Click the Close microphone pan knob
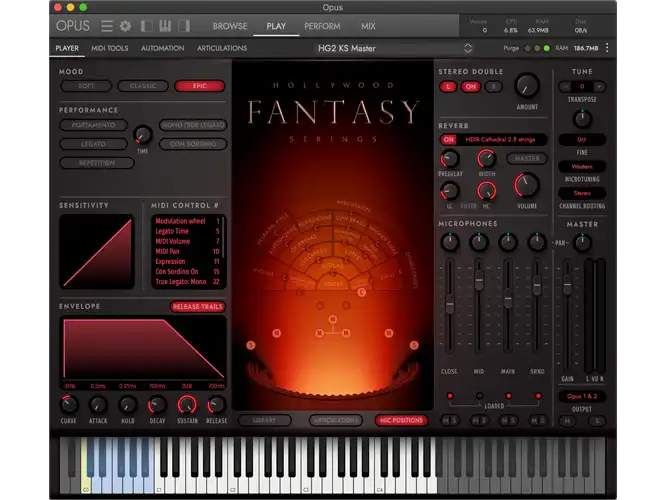 click(x=449, y=242)
